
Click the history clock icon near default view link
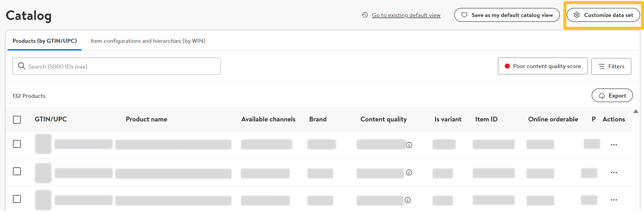pos(365,15)
